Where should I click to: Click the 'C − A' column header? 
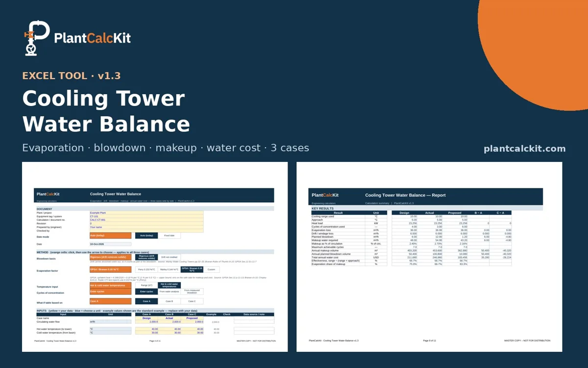(500, 213)
